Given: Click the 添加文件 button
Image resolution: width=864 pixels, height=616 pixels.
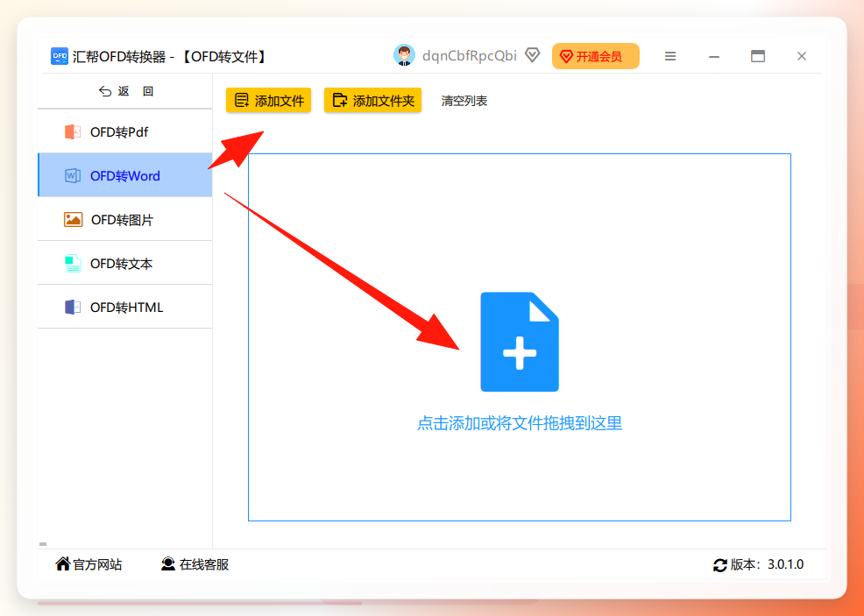Looking at the screenshot, I should (268, 100).
